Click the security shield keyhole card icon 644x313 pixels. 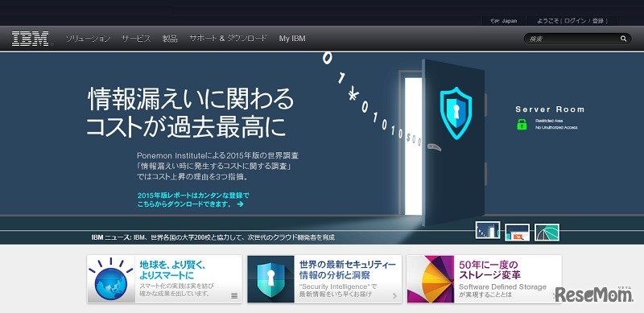(x=270, y=279)
